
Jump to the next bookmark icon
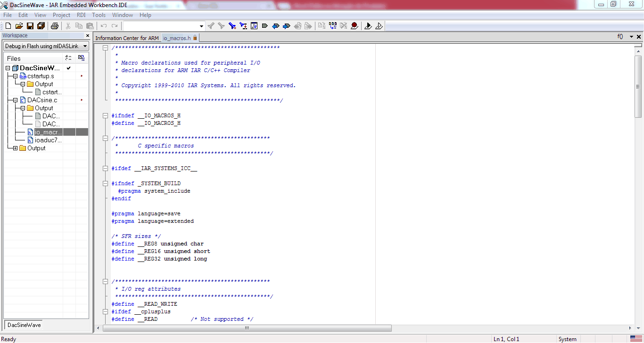pyautogui.click(x=286, y=26)
